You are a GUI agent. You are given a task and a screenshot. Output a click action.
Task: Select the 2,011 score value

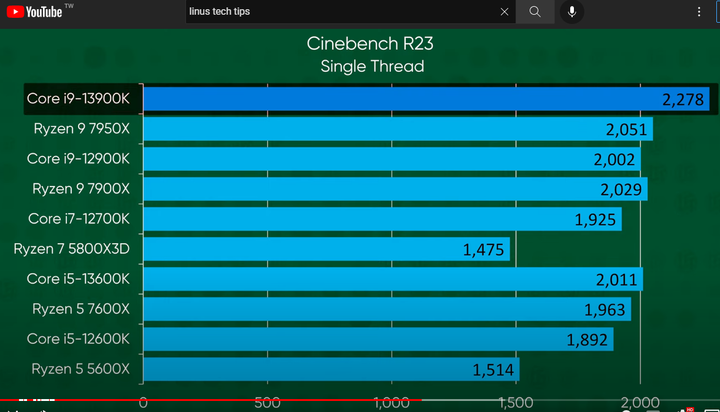[x=617, y=280]
